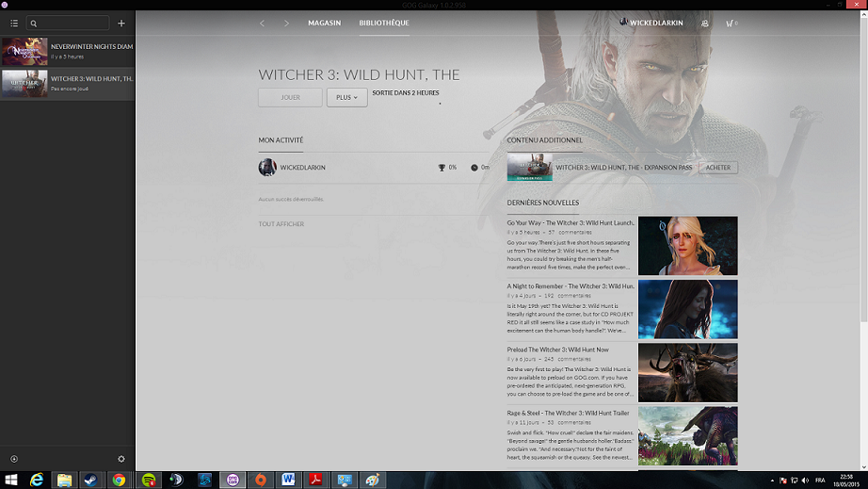
Task: Open WICKEDLARKIN account menu
Action: pyautogui.click(x=651, y=23)
